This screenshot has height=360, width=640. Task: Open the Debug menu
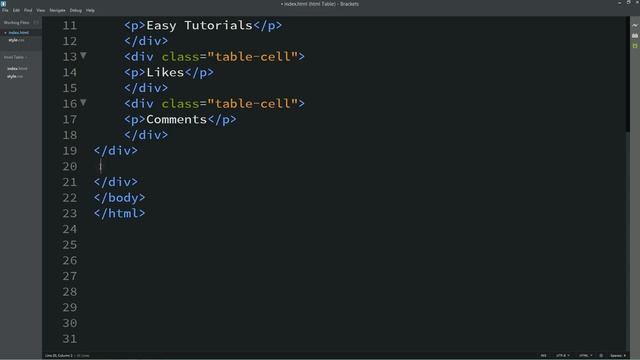click(x=76, y=11)
